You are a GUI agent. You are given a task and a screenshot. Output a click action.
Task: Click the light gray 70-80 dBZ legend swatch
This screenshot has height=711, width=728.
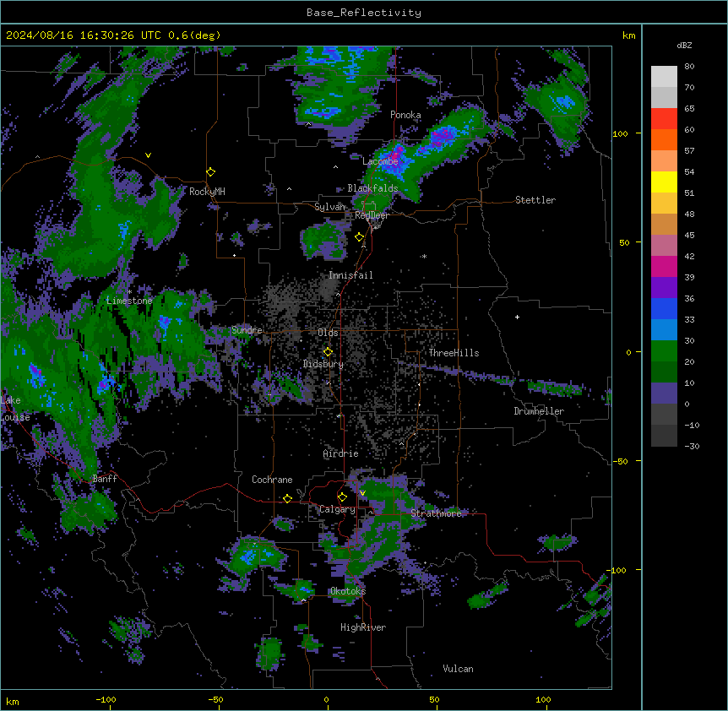[x=664, y=77]
